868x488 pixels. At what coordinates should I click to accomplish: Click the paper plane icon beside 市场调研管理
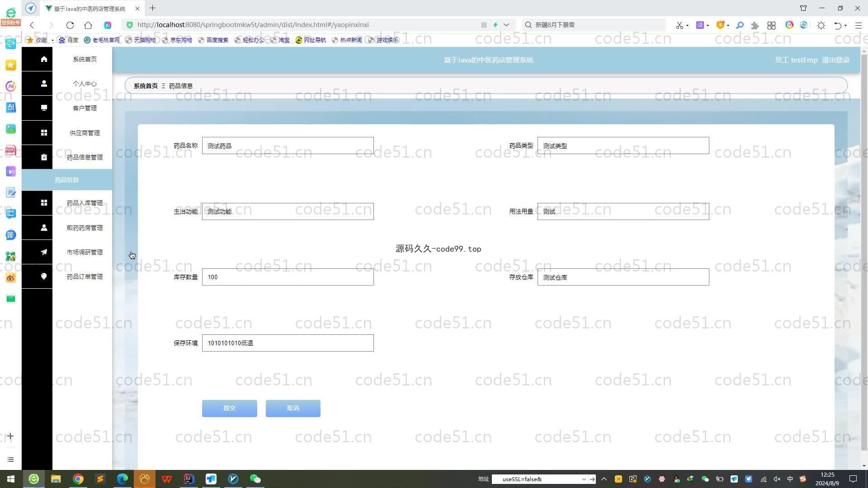(44, 252)
